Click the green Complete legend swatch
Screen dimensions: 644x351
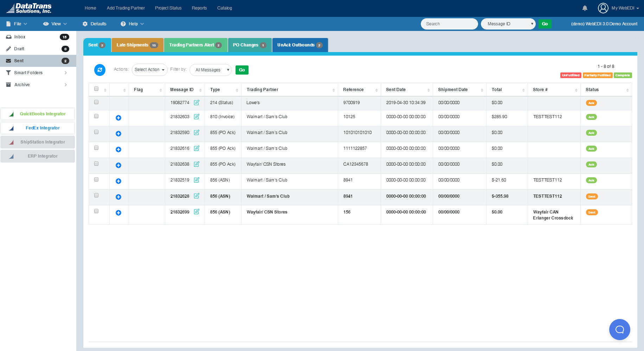pyautogui.click(x=623, y=75)
